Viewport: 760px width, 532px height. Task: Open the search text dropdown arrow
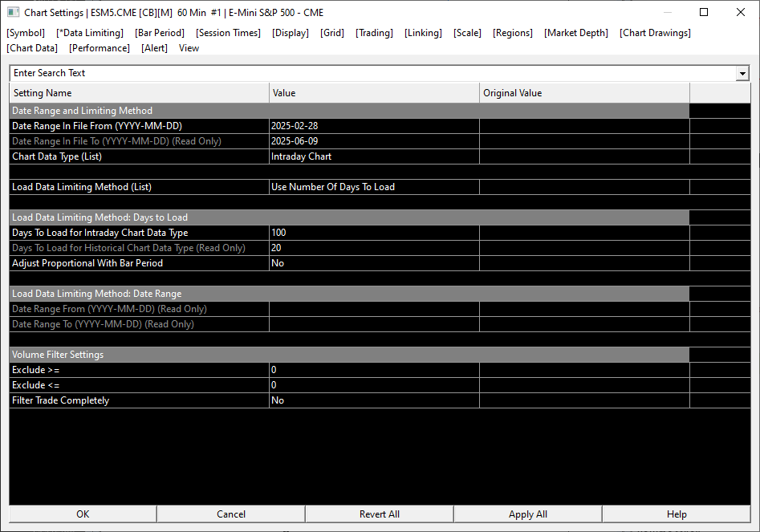tap(742, 73)
